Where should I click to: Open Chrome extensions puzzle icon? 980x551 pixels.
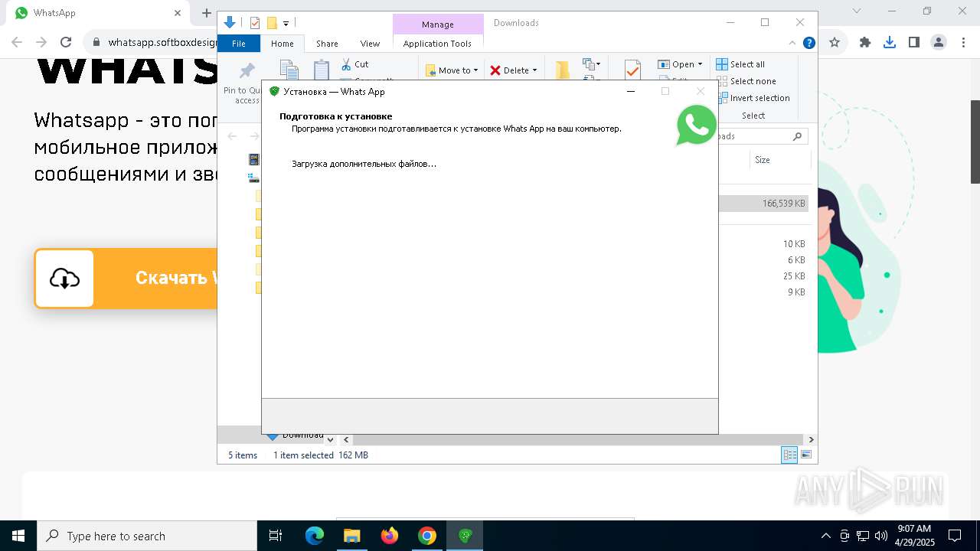(865, 42)
